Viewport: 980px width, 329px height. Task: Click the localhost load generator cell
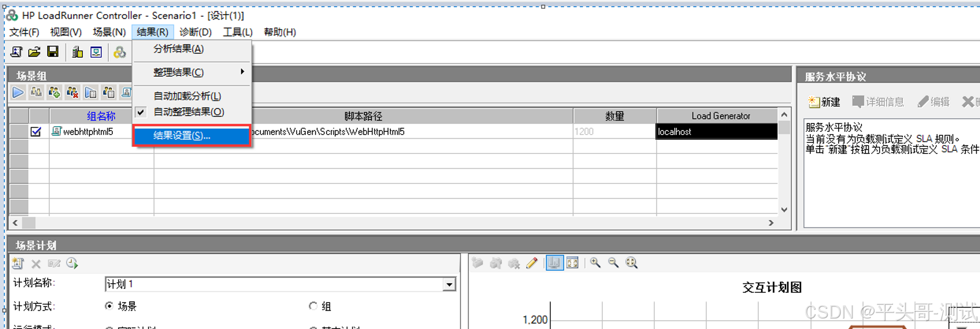(x=717, y=131)
